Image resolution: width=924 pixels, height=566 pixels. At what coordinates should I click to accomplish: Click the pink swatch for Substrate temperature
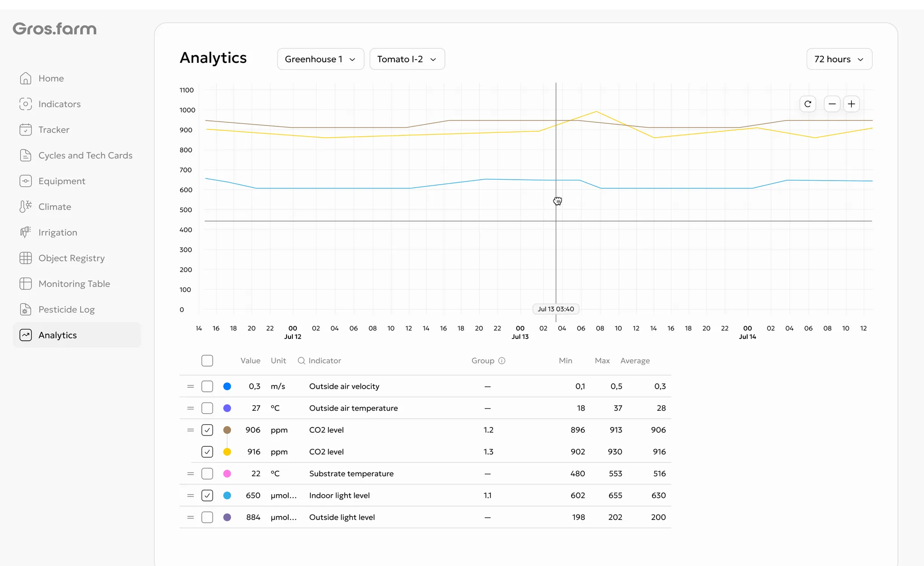click(227, 474)
